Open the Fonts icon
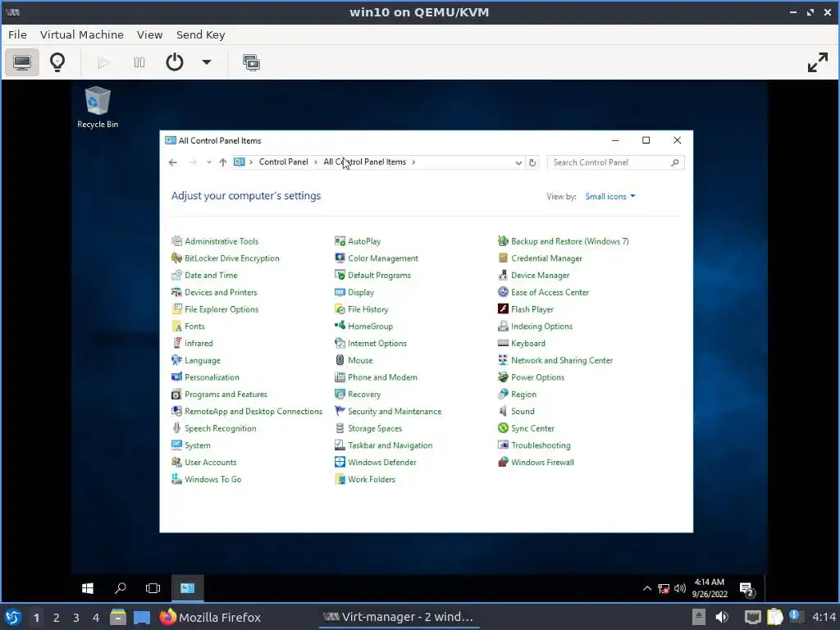840x630 pixels. pyautogui.click(x=177, y=326)
